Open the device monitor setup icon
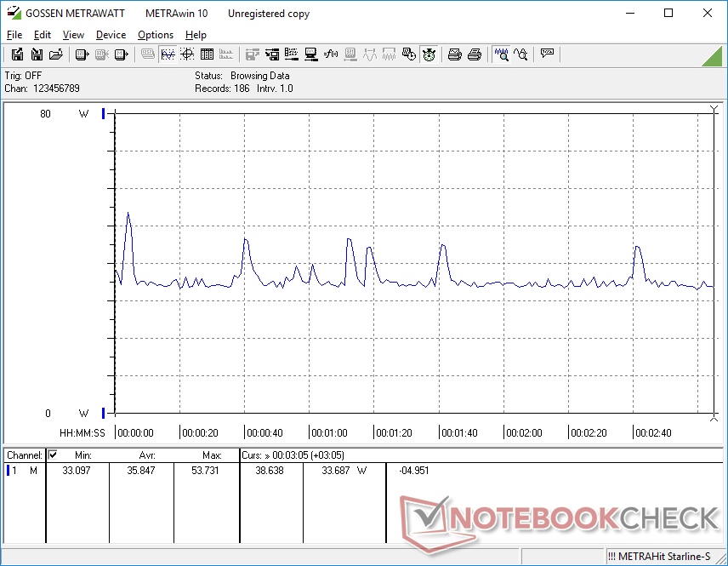 point(311,54)
